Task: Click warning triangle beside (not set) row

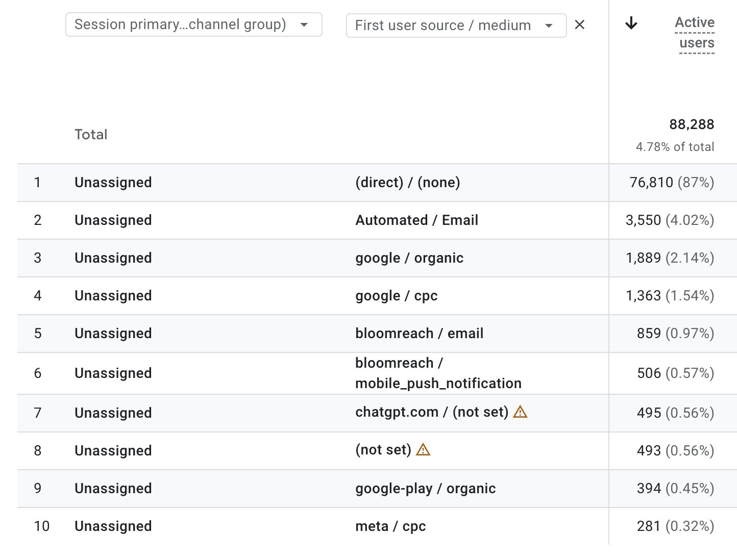Action: pyautogui.click(x=423, y=449)
